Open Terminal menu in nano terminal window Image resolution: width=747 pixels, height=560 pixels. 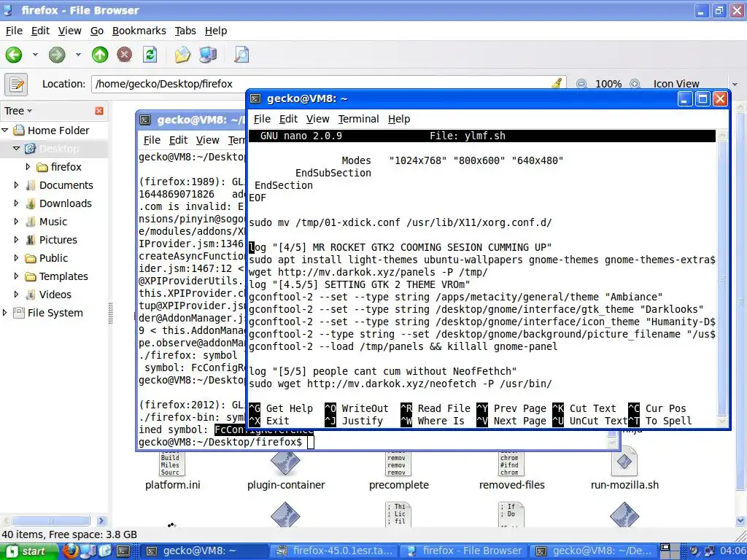pos(358,119)
